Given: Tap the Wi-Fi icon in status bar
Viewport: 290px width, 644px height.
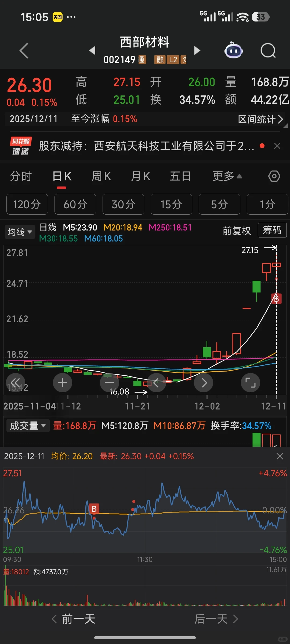Looking at the screenshot, I should click(242, 17).
